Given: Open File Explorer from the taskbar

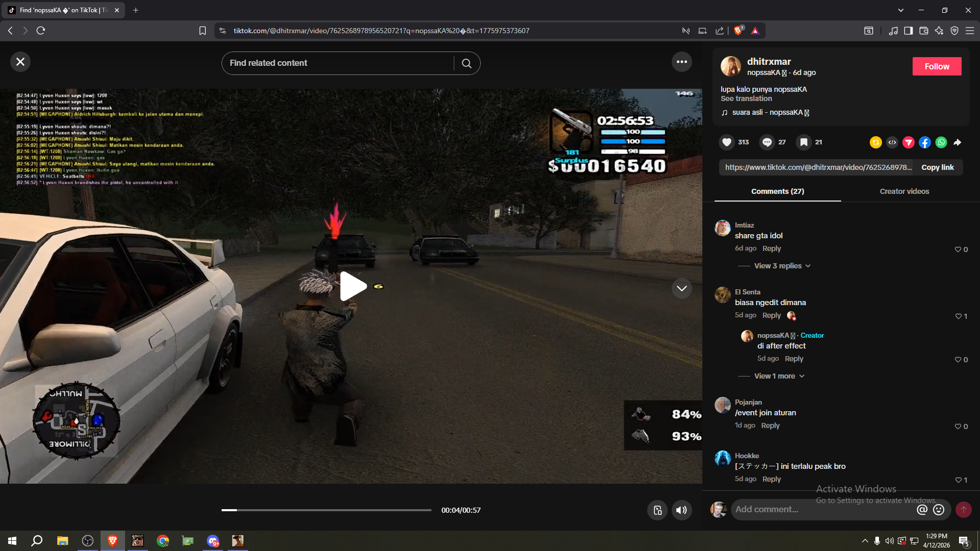Looking at the screenshot, I should click(x=62, y=541).
